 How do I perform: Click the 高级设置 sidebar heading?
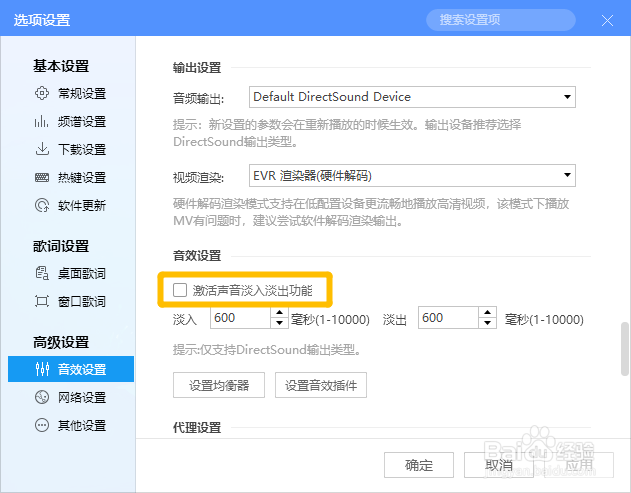point(61,342)
